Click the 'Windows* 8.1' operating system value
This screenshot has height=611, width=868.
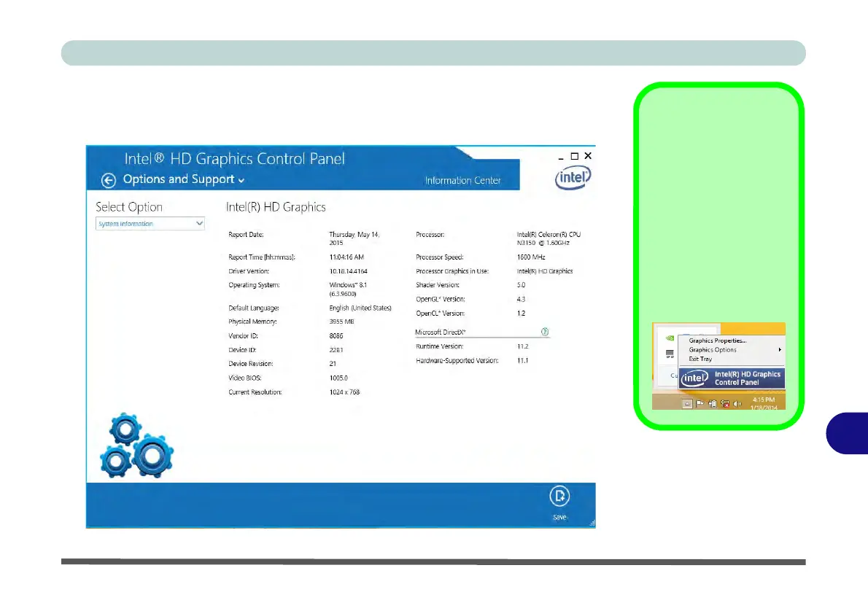(348, 285)
